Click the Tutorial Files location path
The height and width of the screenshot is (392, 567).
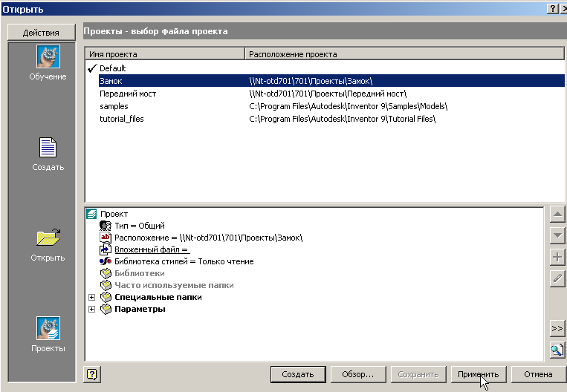[x=343, y=119]
